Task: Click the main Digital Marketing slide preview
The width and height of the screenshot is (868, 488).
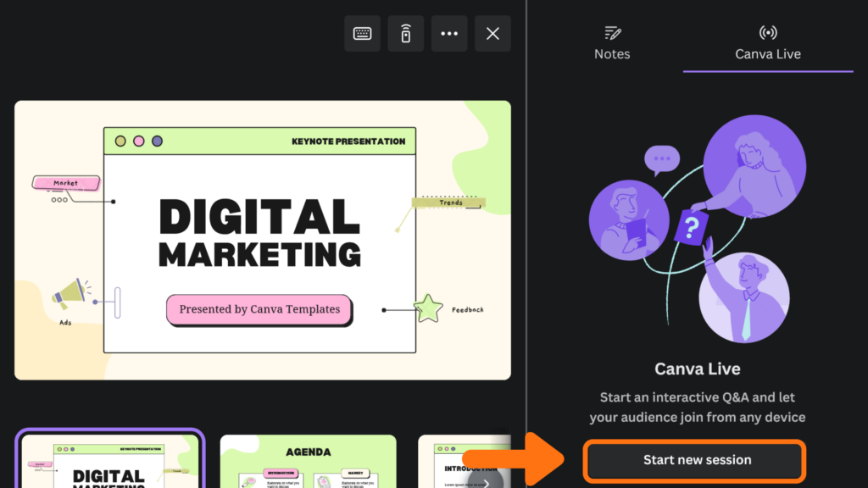Action: 263,240
